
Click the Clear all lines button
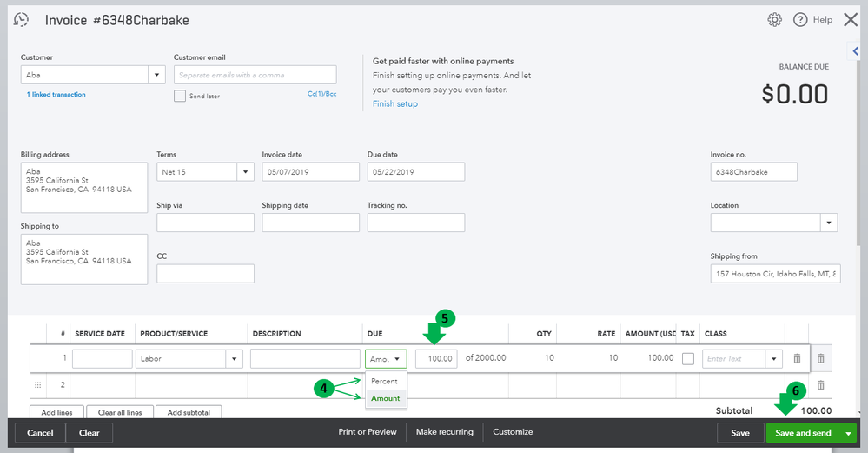click(120, 413)
